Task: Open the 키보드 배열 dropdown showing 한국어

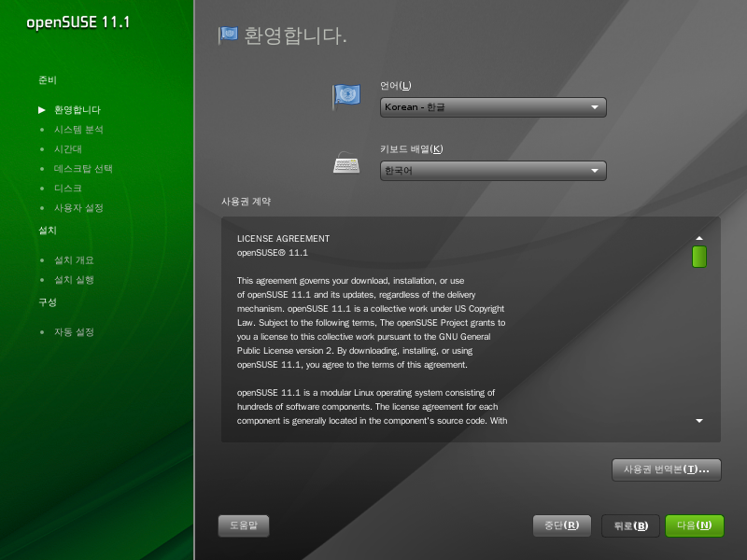Action: coord(493,171)
